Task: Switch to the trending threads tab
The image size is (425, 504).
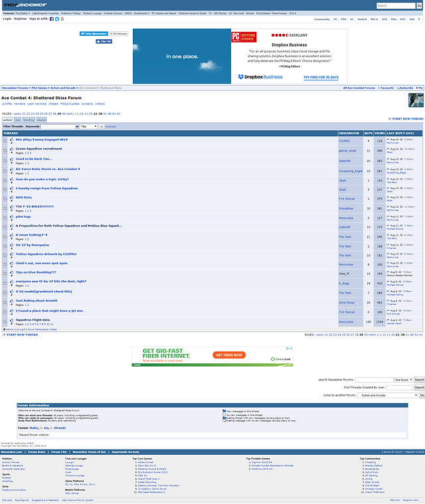Action: click(x=29, y=120)
